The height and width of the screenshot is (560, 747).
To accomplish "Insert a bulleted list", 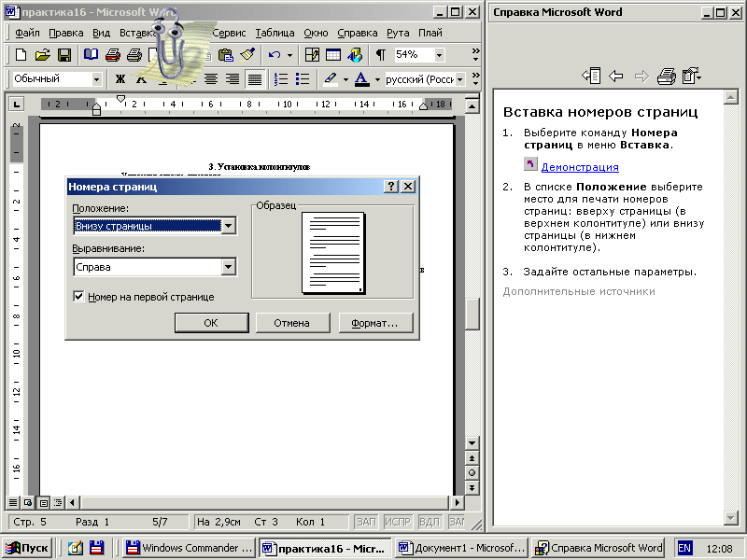I will pos(303,79).
